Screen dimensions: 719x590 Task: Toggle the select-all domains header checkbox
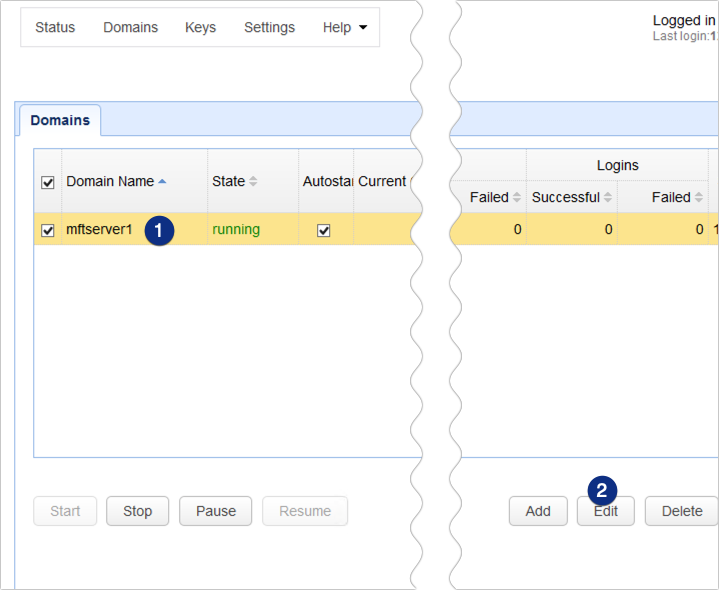coord(47,182)
